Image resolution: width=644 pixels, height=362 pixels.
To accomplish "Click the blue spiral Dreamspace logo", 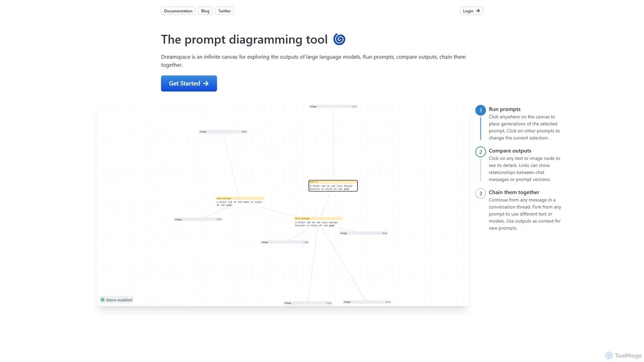I will coord(339,39).
